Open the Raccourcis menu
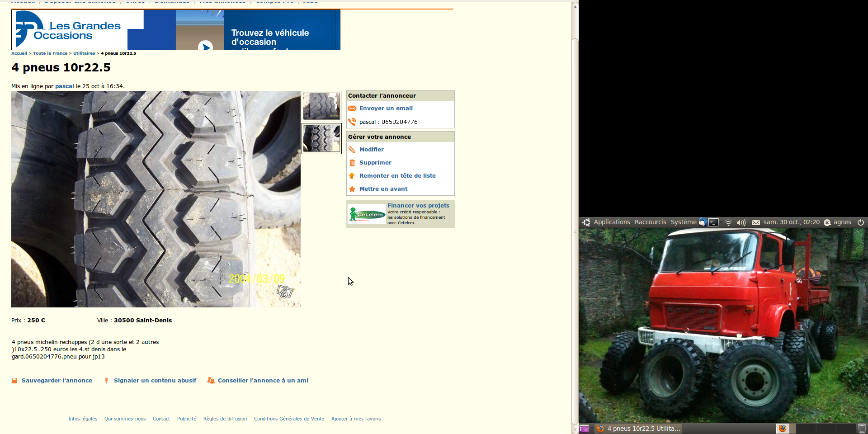 (650, 222)
